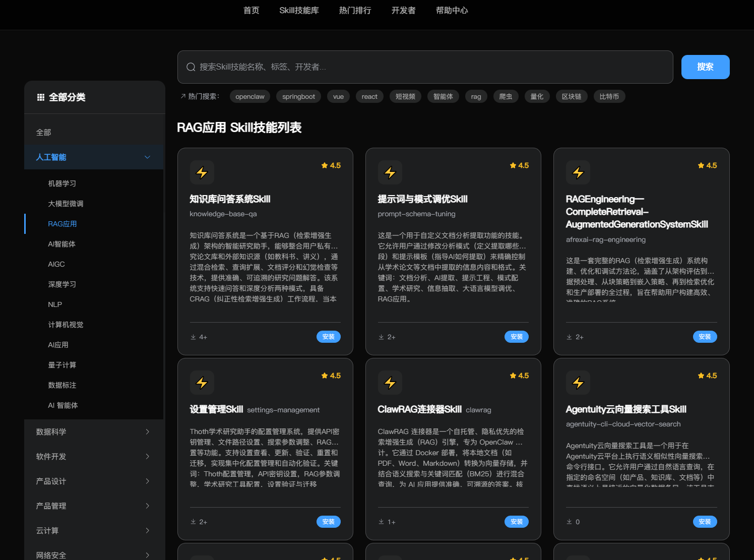Click the arrow icon next to 热门搜索
This screenshot has width=754, height=560.
182,96
